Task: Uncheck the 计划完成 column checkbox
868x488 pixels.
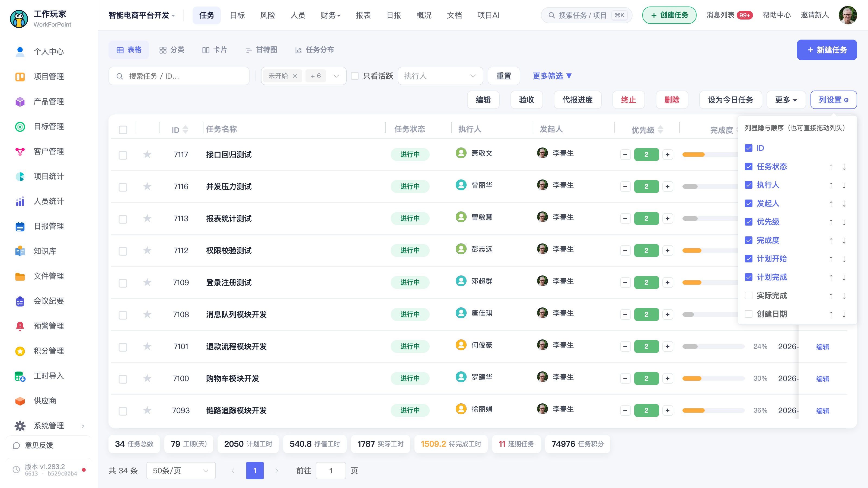Action: (748, 277)
